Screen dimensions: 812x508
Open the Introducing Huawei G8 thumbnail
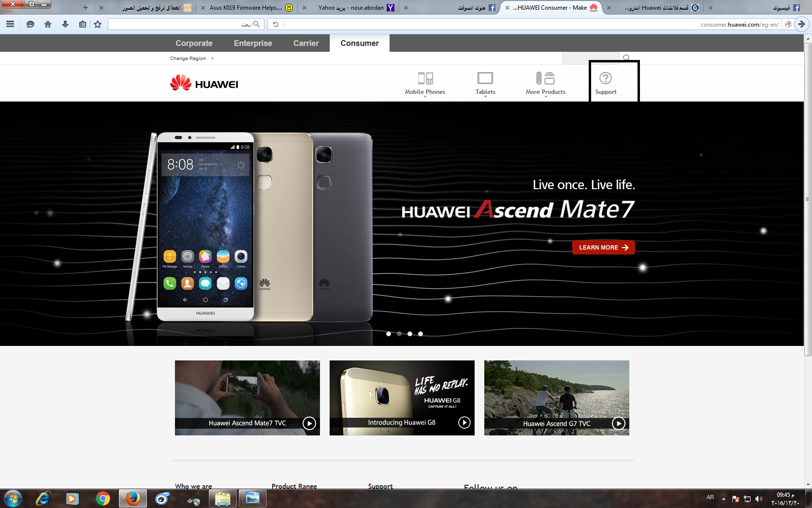402,398
